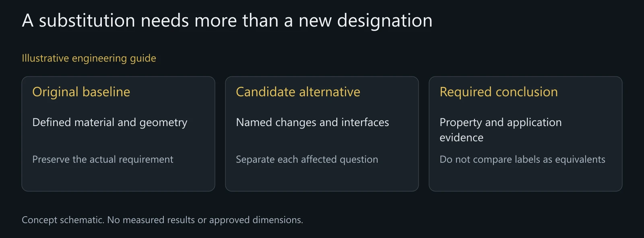The height and width of the screenshot is (238, 644).
Task: Select 'Property and application evidence' text
Action: coord(500,130)
